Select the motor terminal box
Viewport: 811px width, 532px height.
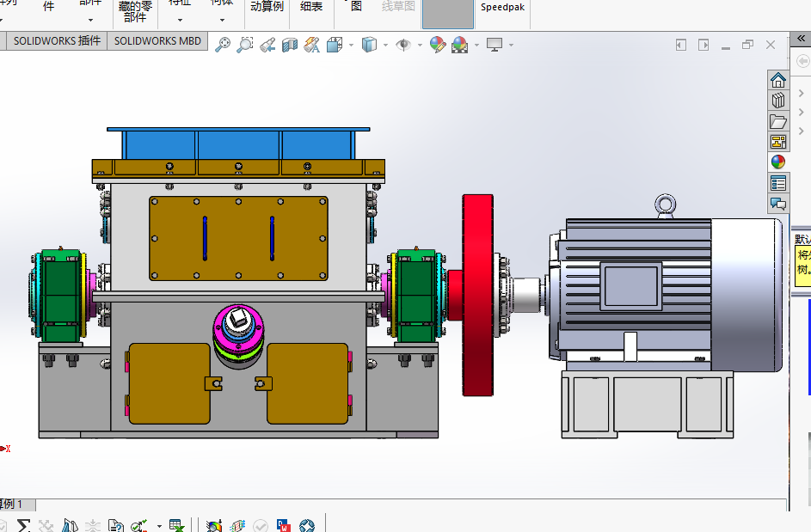631,286
